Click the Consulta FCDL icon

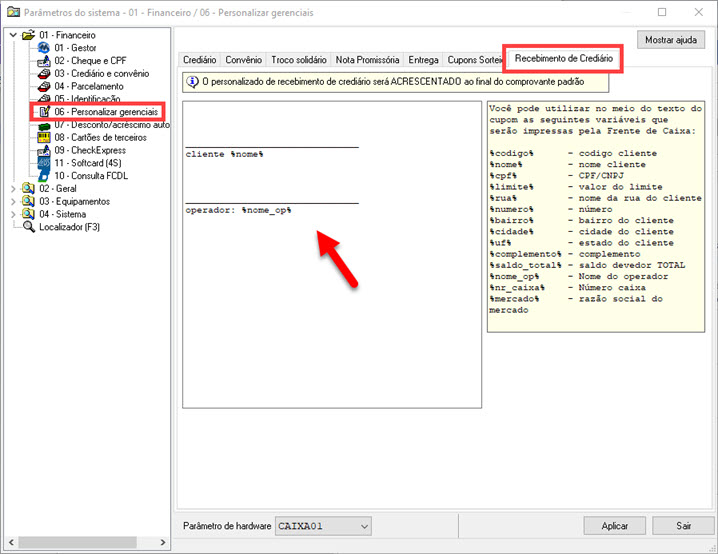[x=44, y=176]
